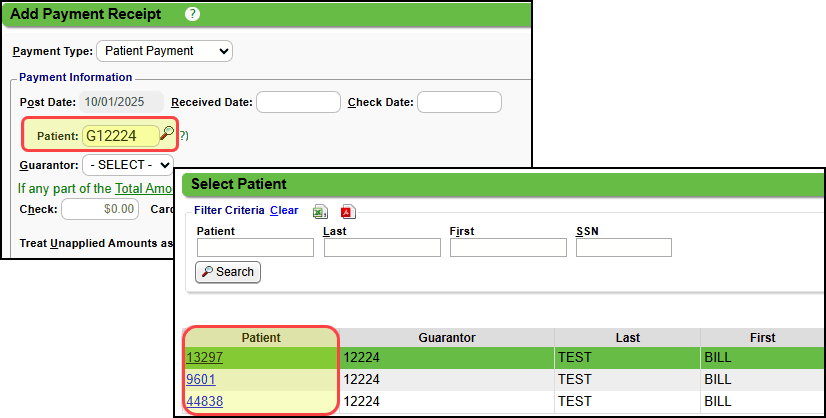Image resolution: width=826 pixels, height=418 pixels.
Task: Click the Check Date field
Action: 458,102
